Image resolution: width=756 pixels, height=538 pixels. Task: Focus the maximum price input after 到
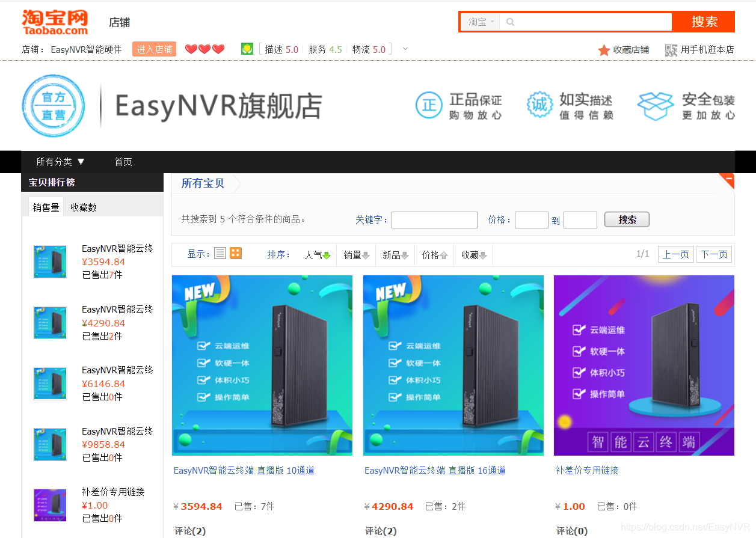pyautogui.click(x=580, y=220)
